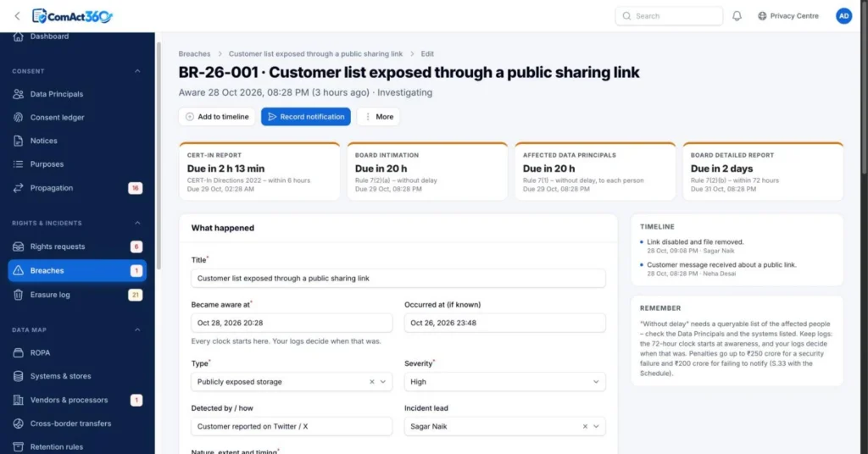The image size is (868, 454).
Task: Open Erasure log page
Action: (x=50, y=295)
